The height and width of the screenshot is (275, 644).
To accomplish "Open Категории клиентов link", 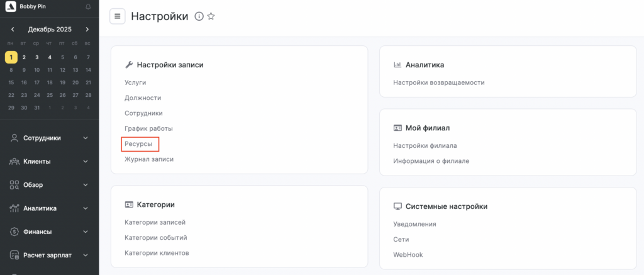I will point(157,253).
